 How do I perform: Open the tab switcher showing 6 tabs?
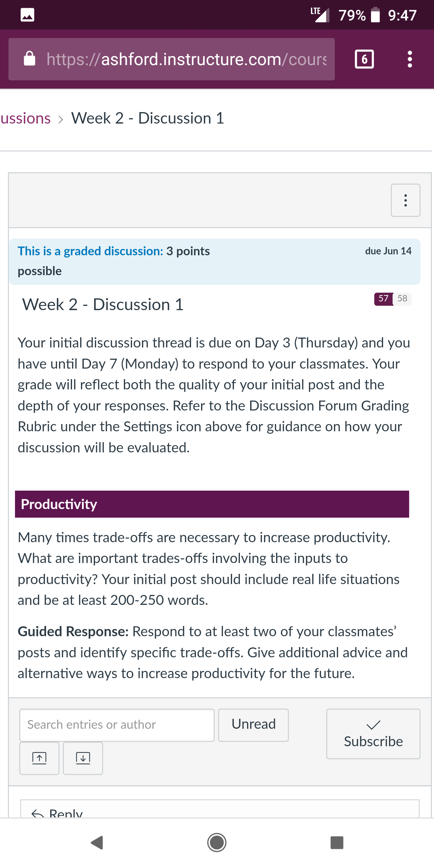(x=364, y=59)
